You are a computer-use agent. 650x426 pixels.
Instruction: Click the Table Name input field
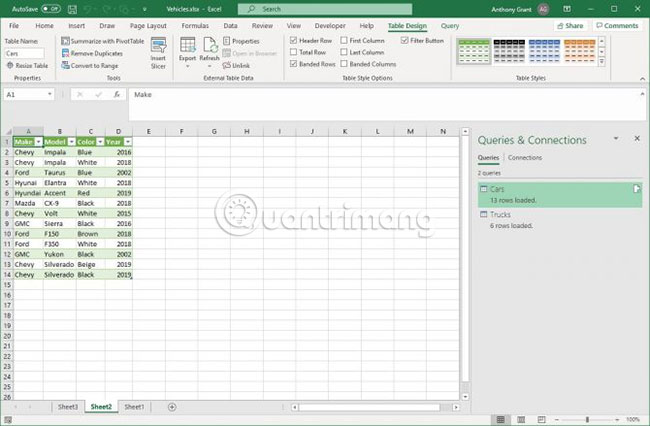click(24, 53)
